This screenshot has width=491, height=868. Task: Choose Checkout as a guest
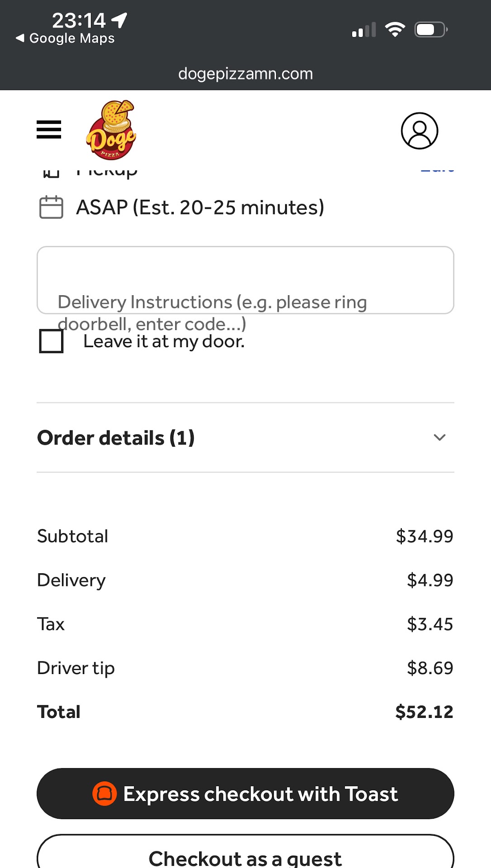click(x=245, y=857)
